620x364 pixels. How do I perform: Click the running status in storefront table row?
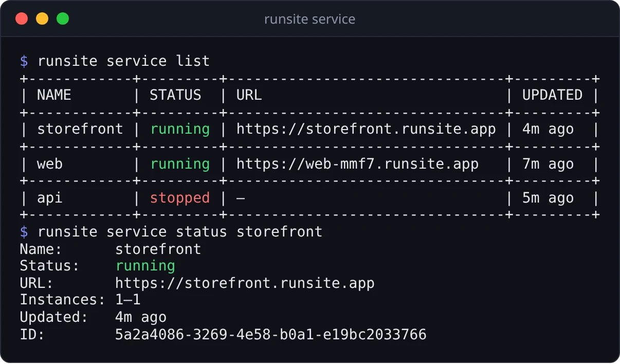[180, 129]
